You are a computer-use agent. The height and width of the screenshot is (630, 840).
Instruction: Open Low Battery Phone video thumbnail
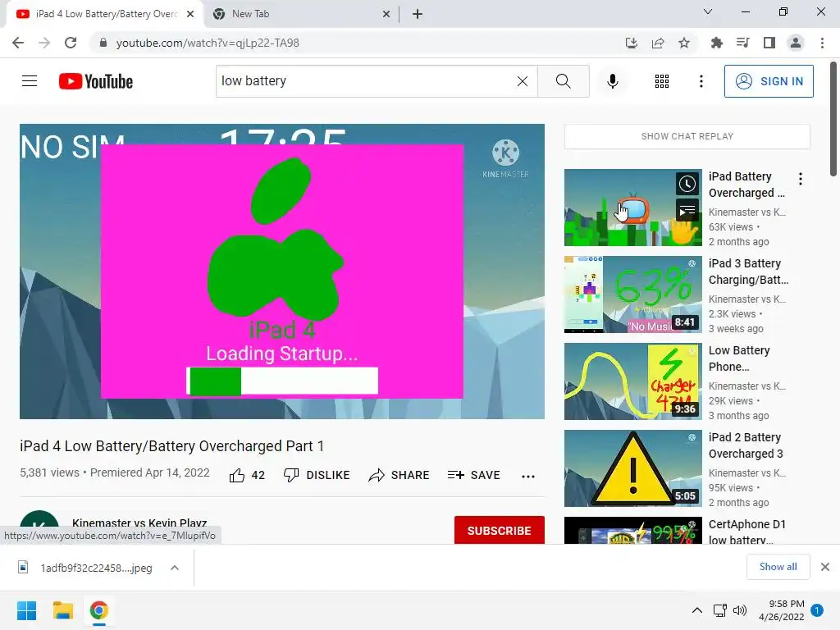pyautogui.click(x=632, y=381)
